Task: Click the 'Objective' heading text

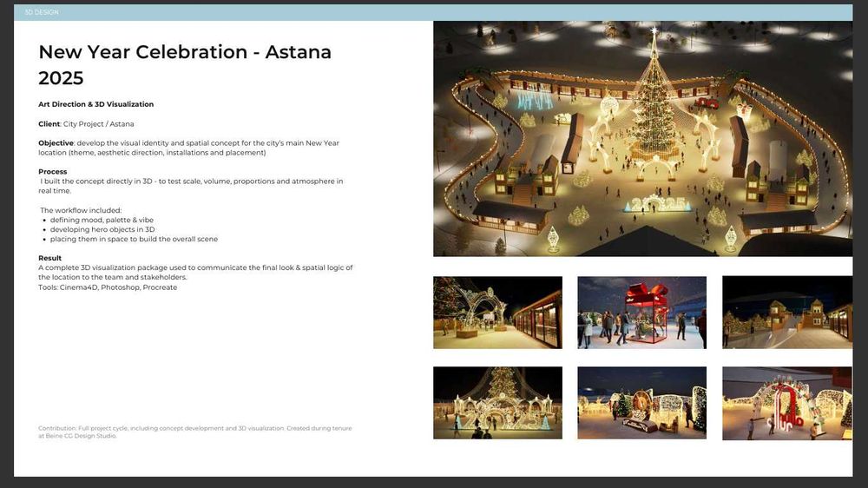Action: tap(56, 143)
